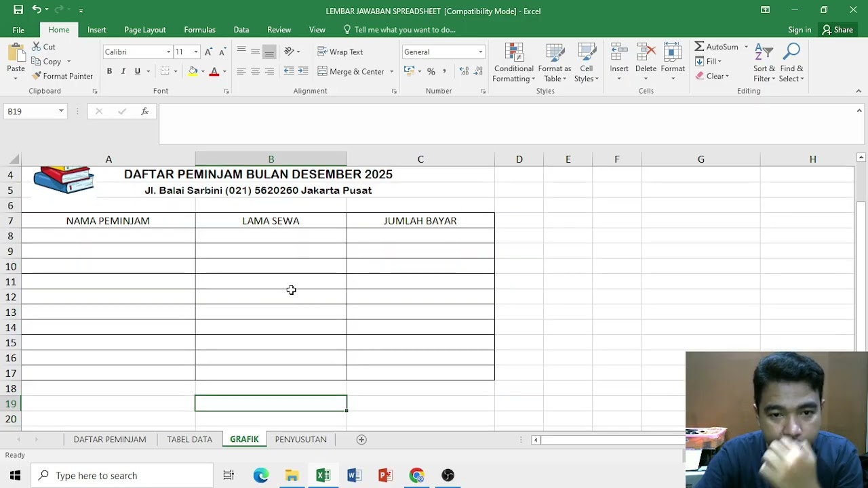
Task: Click the Cut scissors icon
Action: click(37, 47)
